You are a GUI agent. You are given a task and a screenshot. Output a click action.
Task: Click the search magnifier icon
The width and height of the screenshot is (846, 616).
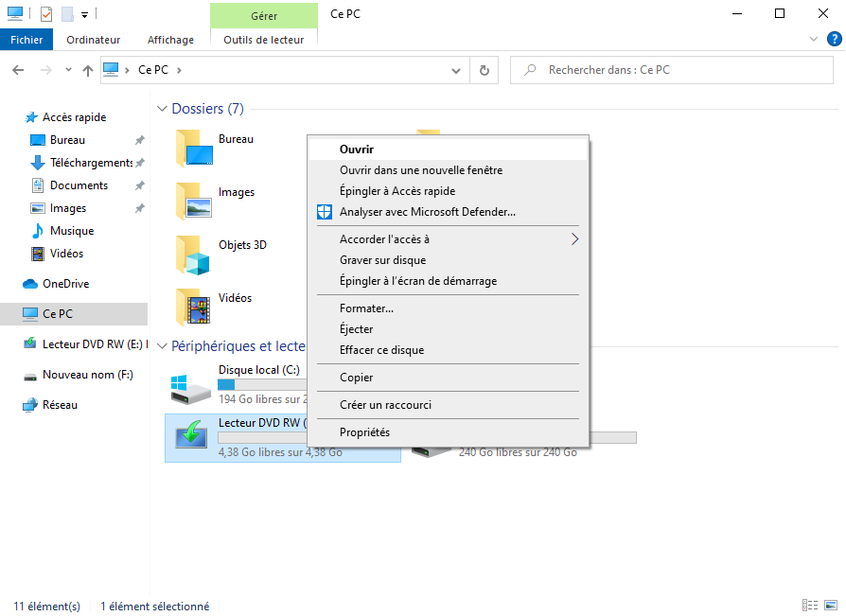click(530, 70)
